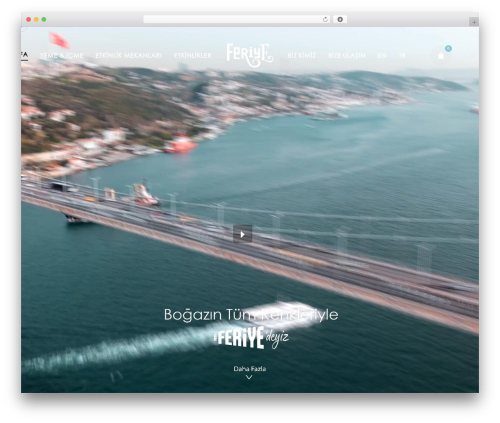The width and height of the screenshot is (500, 423).
Task: Click the browser reload icon
Action: coord(325,20)
